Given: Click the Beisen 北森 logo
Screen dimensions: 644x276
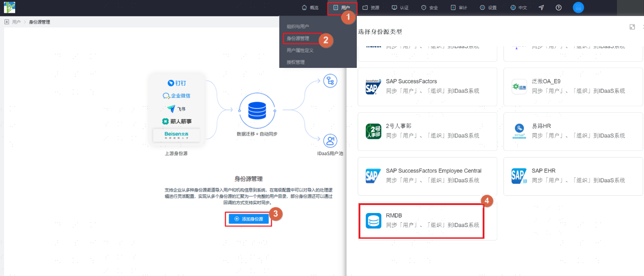Looking at the screenshot, I should pos(176,135).
